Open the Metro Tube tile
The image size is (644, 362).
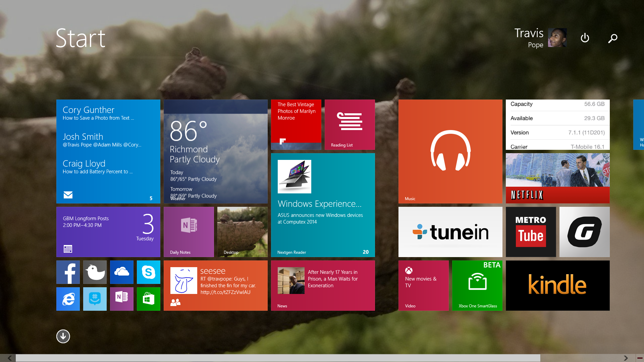pos(531,232)
